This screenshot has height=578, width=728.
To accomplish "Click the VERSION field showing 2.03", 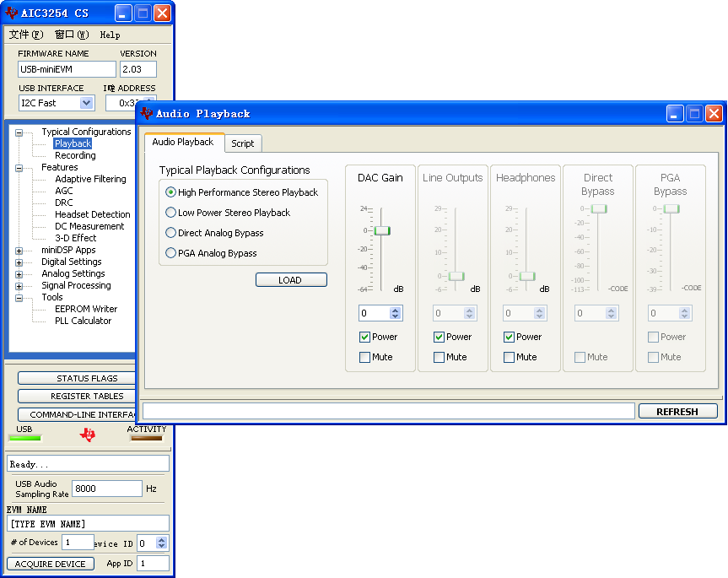I will [138, 69].
